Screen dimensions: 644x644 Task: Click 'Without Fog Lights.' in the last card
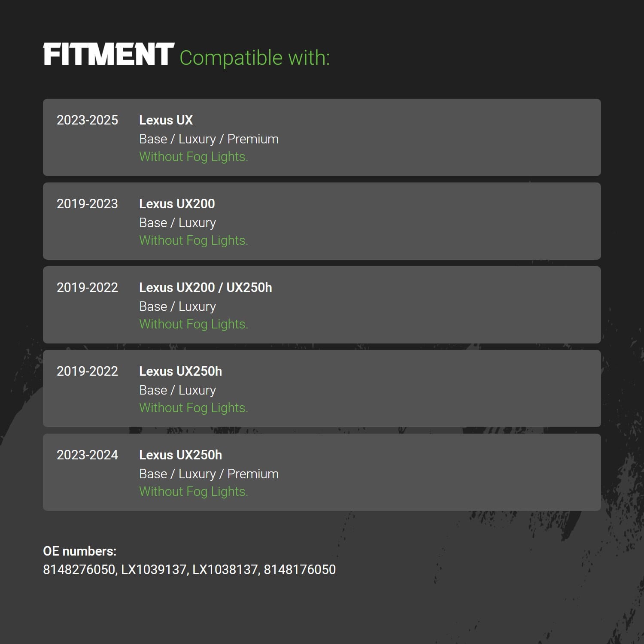194,492
